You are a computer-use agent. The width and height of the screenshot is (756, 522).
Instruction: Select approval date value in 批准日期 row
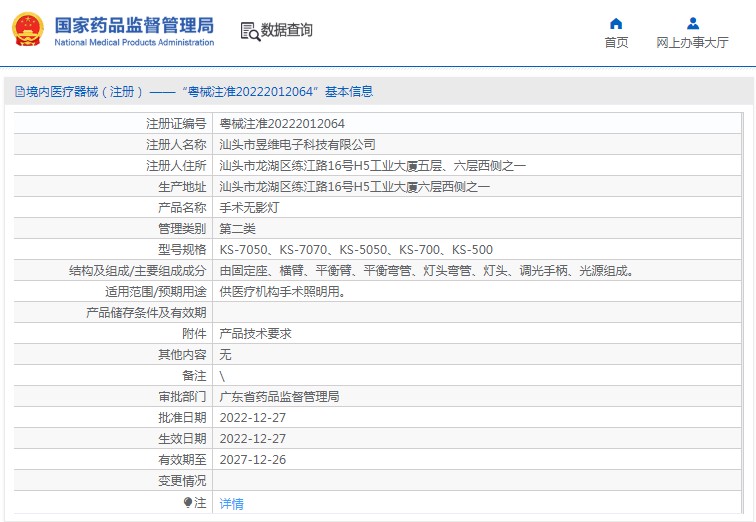tap(253, 418)
